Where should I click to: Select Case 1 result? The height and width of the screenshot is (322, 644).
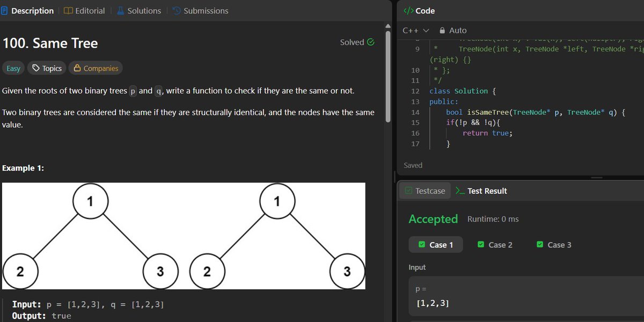pyautogui.click(x=436, y=245)
